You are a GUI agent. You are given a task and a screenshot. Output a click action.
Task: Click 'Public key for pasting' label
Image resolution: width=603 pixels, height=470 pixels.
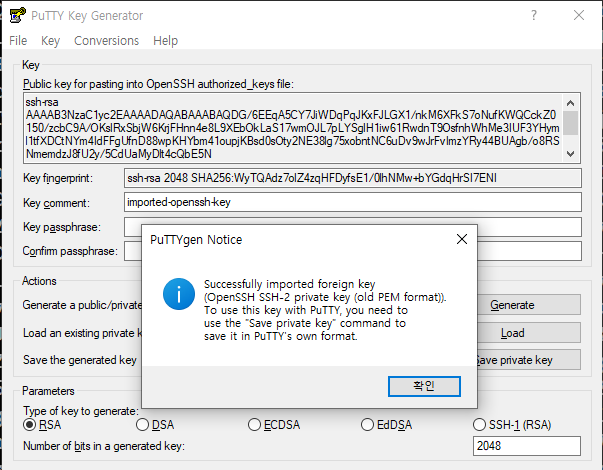point(158,84)
